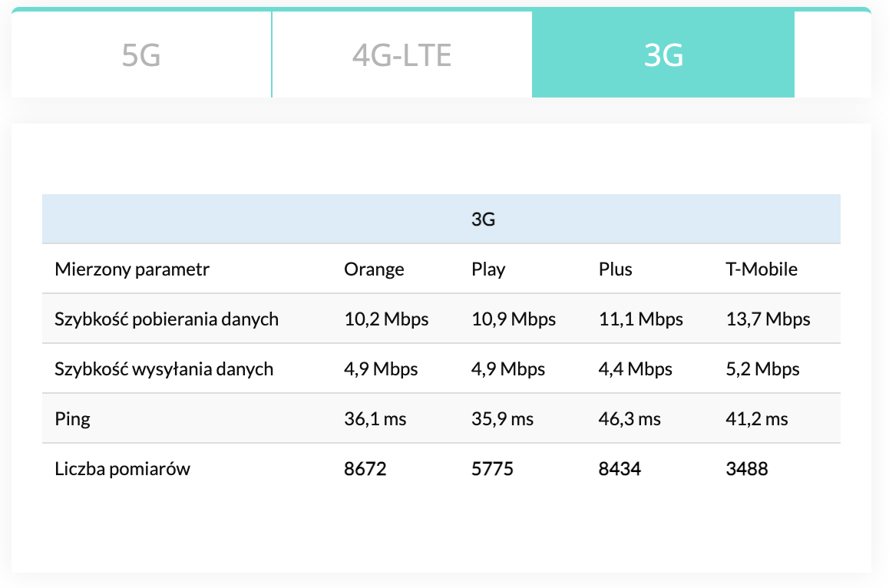This screenshot has height=588, width=889.
Task: Click the Orange column header
Action: click(x=374, y=269)
